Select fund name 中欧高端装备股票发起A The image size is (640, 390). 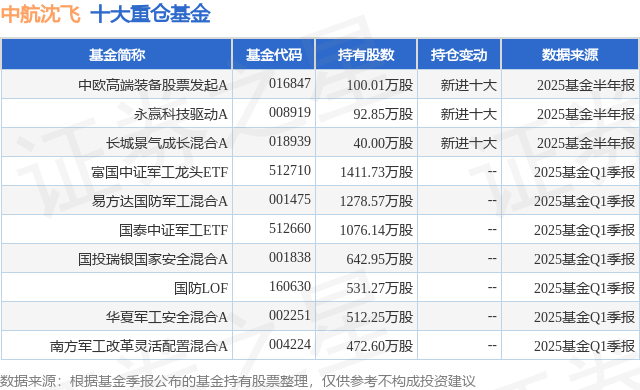point(153,85)
